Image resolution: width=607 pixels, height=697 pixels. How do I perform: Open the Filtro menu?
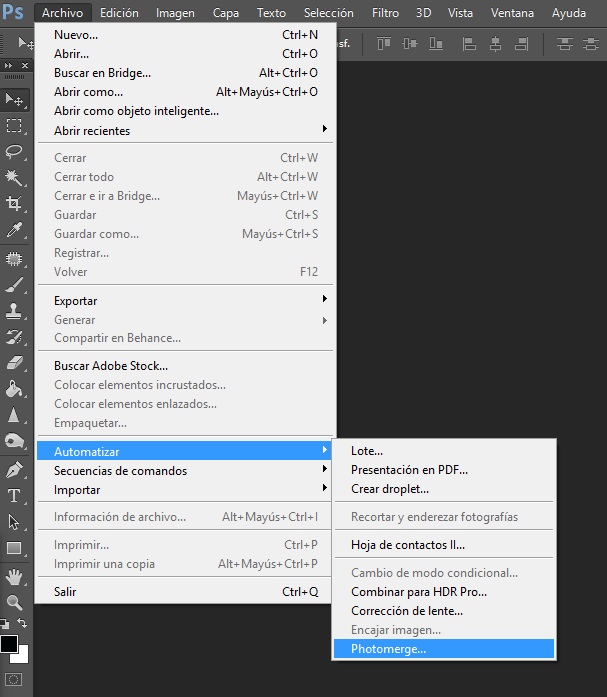(x=385, y=13)
